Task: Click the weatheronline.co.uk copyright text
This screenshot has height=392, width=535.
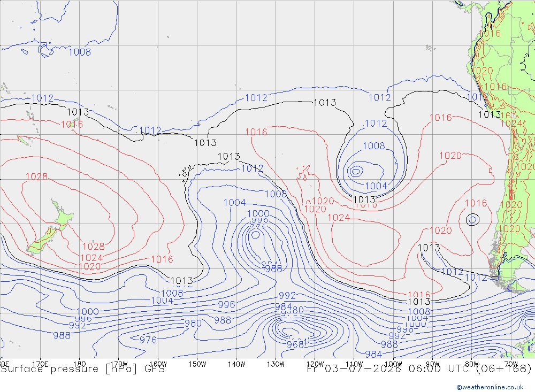Action: click(490, 387)
